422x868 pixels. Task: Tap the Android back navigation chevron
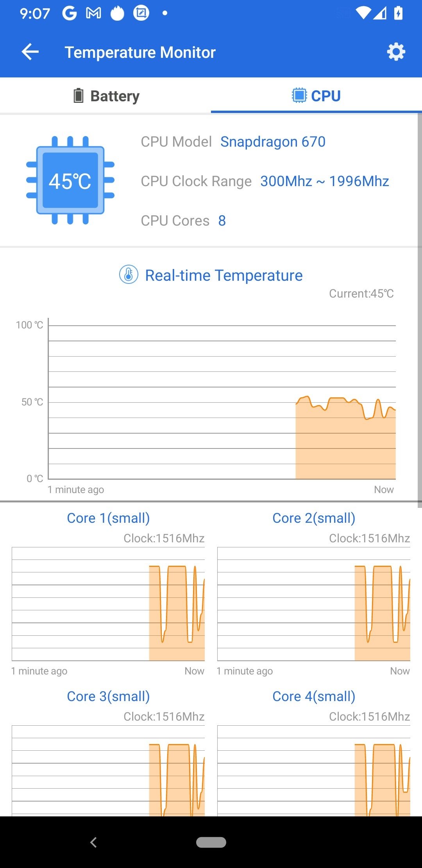[x=93, y=842]
